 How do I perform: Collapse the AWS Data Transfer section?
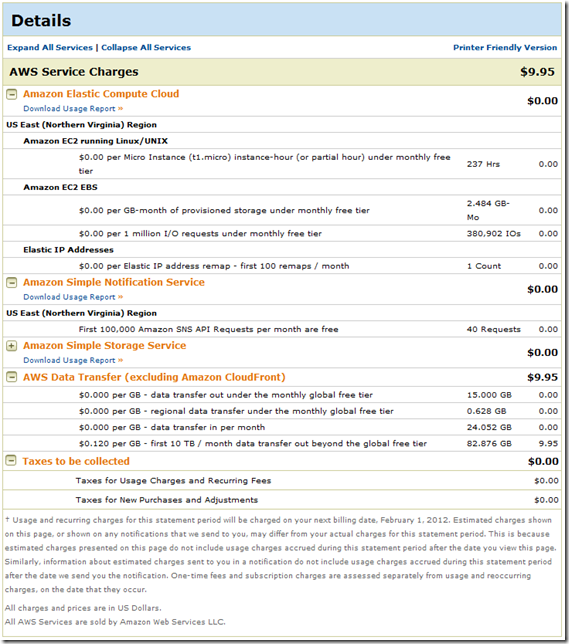coord(12,377)
